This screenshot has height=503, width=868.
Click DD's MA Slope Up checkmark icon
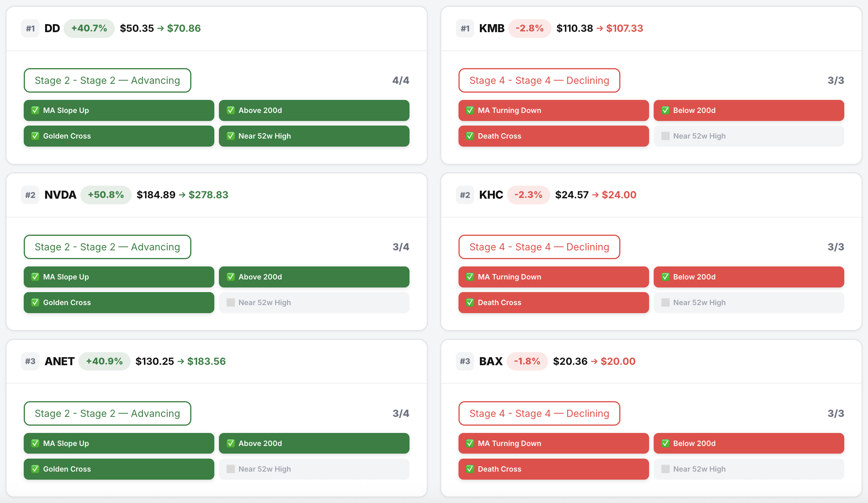(x=35, y=111)
